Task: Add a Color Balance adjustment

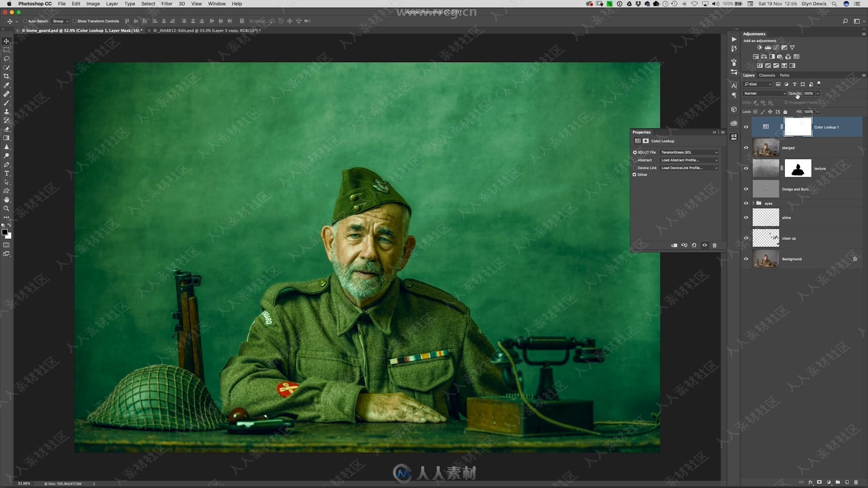Action: point(764,56)
